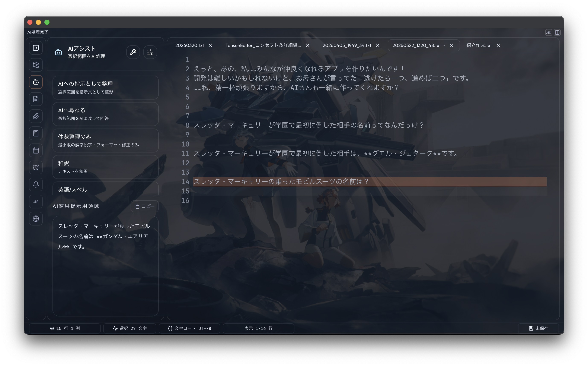The height and width of the screenshot is (366, 588).
Task: Click the 未保存 save status button
Action: tap(539, 328)
